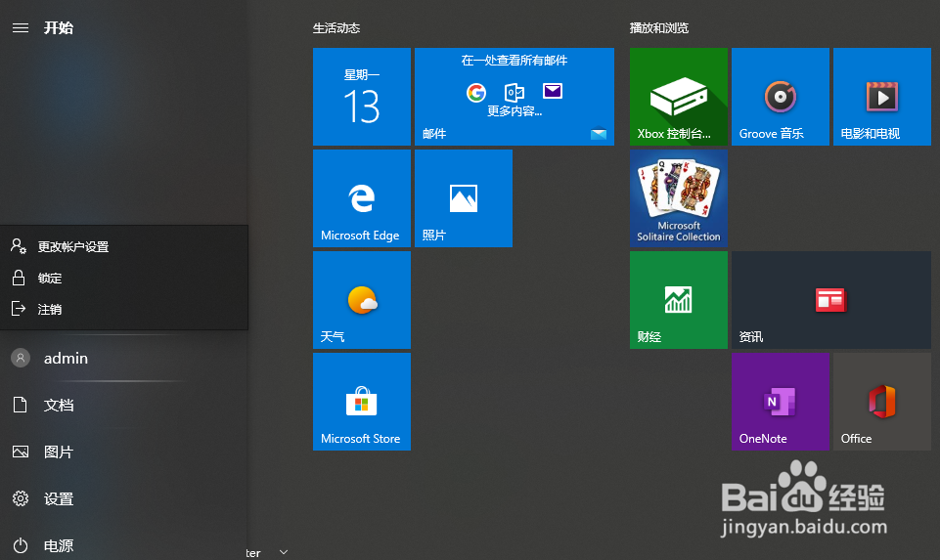
Task: Open the calendar tile showing 星期一 13
Action: click(x=362, y=97)
